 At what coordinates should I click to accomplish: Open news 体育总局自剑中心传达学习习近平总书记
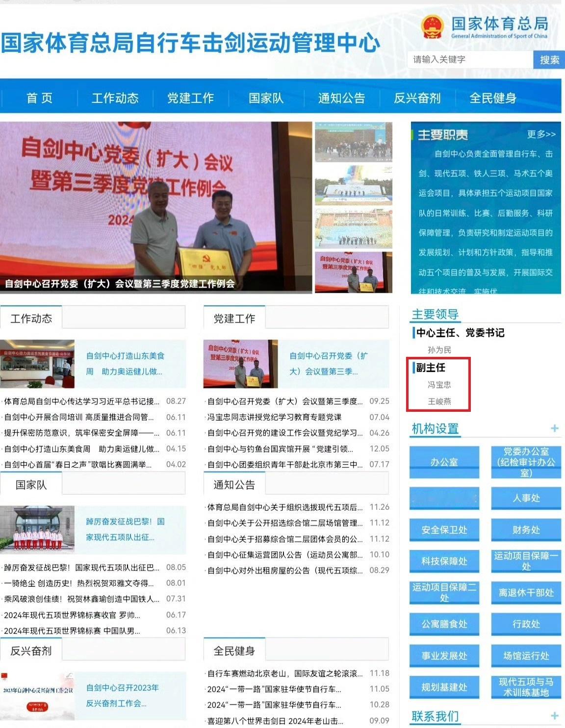[82, 402]
